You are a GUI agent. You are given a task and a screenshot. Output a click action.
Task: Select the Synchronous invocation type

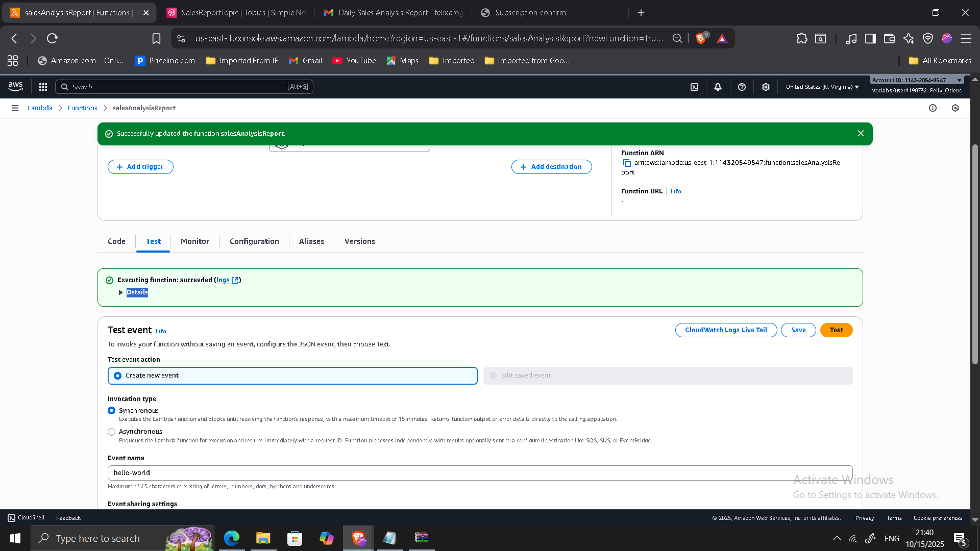click(111, 410)
